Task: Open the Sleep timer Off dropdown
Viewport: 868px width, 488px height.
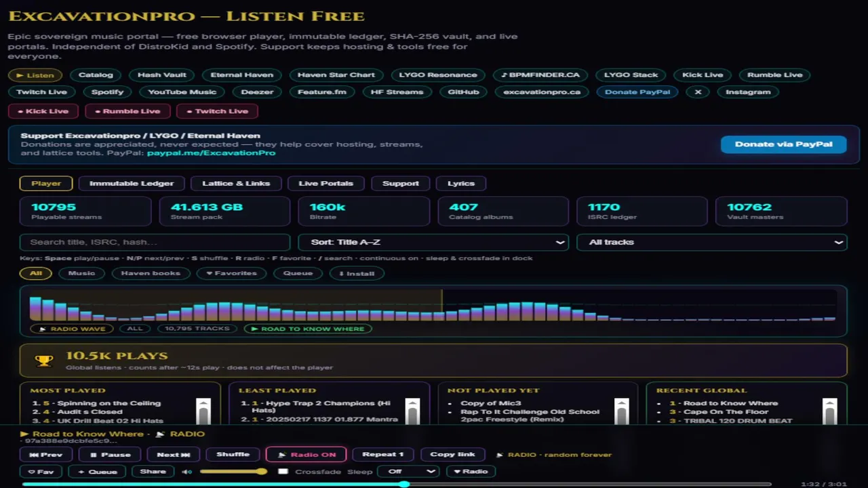Action: [408, 472]
